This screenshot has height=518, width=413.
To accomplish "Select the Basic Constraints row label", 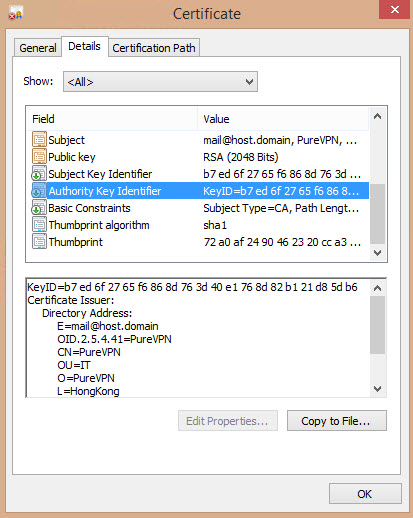I will (x=89, y=208).
